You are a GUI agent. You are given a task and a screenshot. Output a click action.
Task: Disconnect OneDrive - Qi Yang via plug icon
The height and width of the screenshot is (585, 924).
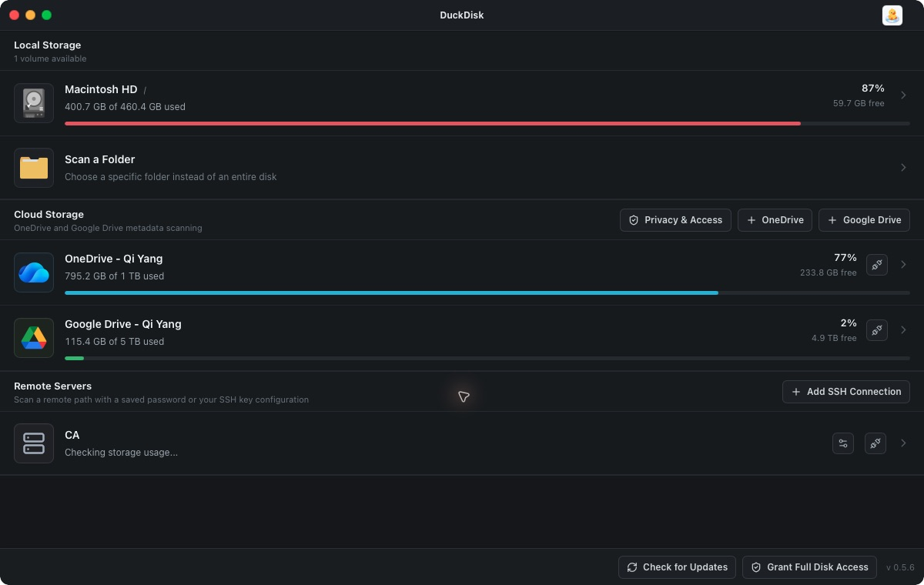click(x=877, y=265)
